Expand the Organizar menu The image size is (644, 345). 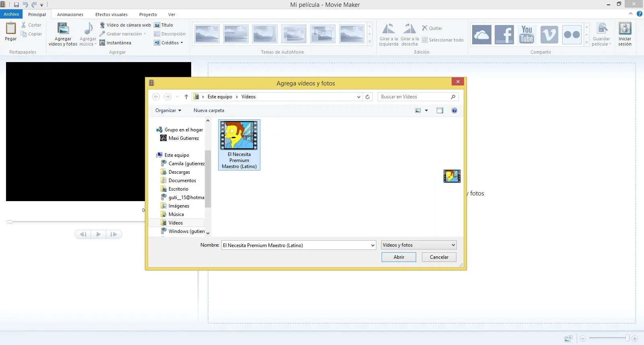(x=168, y=110)
